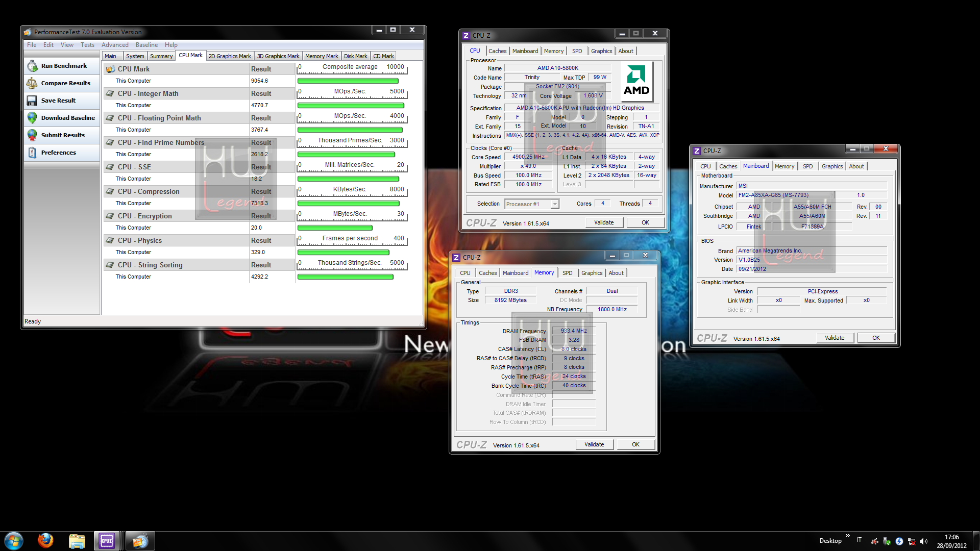Click the taskbar clock showing 17:06

pos(951,537)
